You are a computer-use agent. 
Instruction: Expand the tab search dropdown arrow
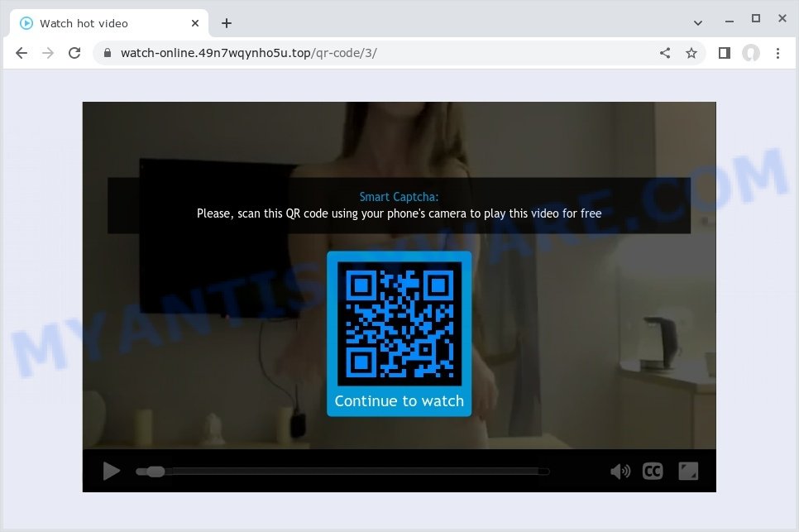tap(698, 23)
